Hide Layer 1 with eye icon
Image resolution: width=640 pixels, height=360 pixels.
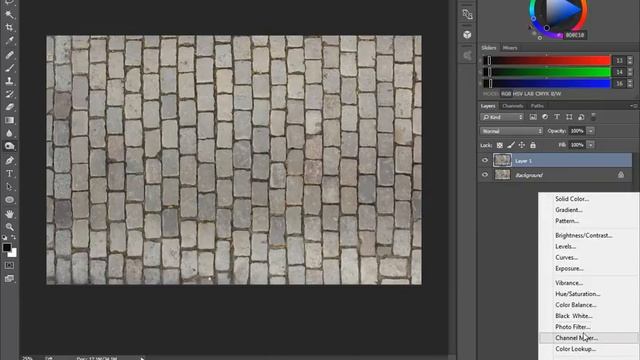(x=485, y=160)
